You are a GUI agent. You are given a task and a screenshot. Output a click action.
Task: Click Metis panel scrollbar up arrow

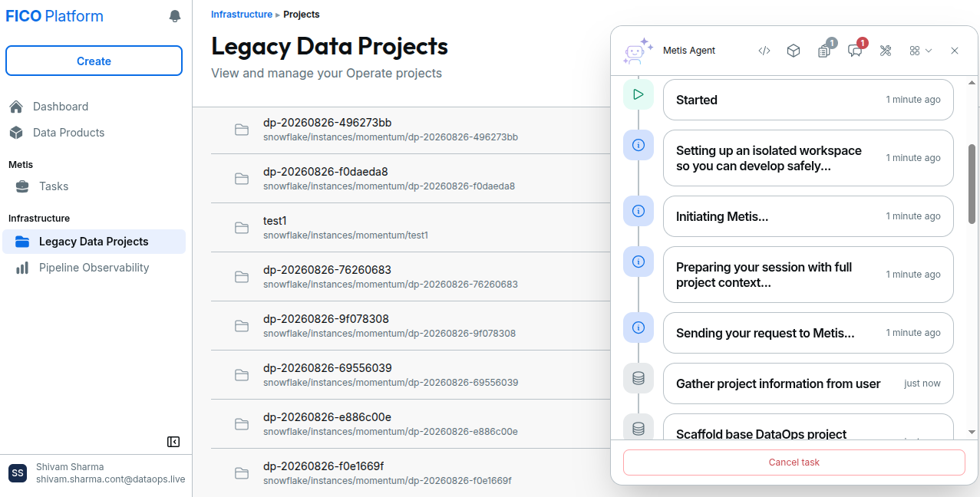pos(972,82)
